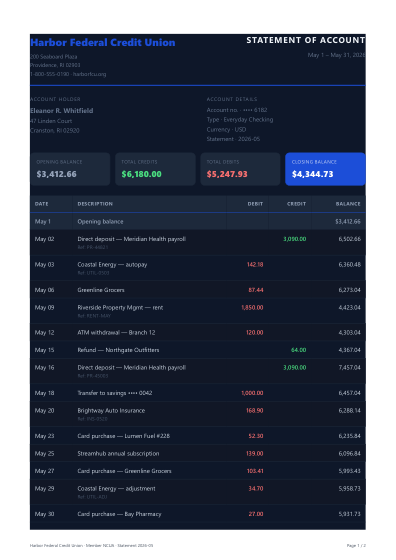Select the debit amount 103.41
This screenshot has width=396, height=560.
tap(255, 471)
